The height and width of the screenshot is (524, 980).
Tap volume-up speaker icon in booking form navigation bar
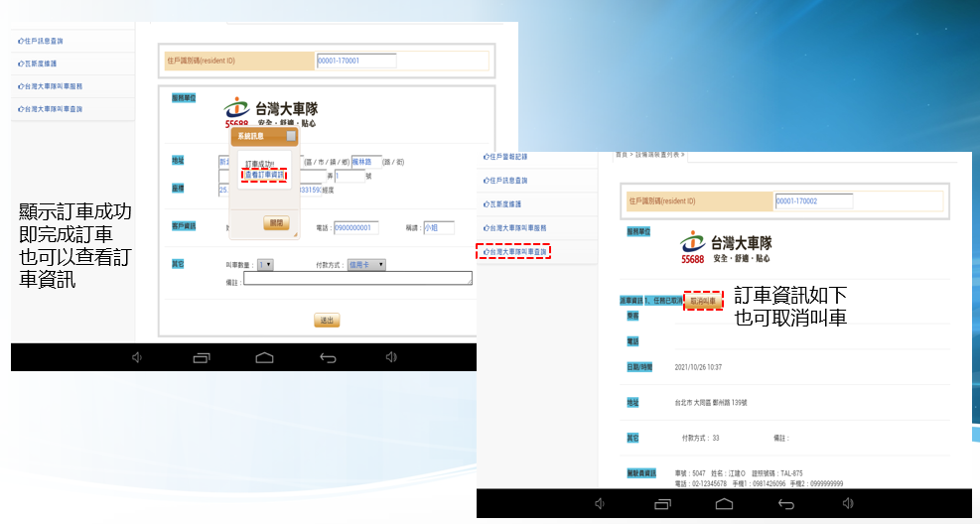coord(391,357)
